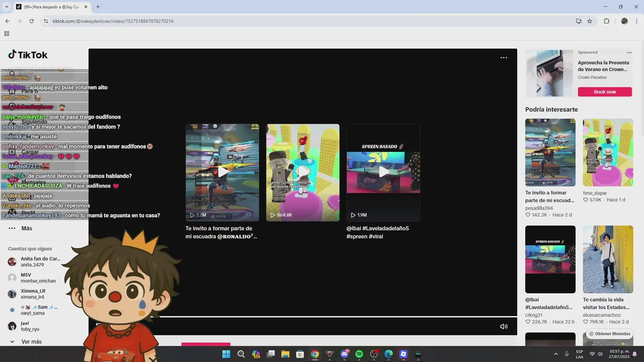Open video player three-dots options menu

click(504, 58)
